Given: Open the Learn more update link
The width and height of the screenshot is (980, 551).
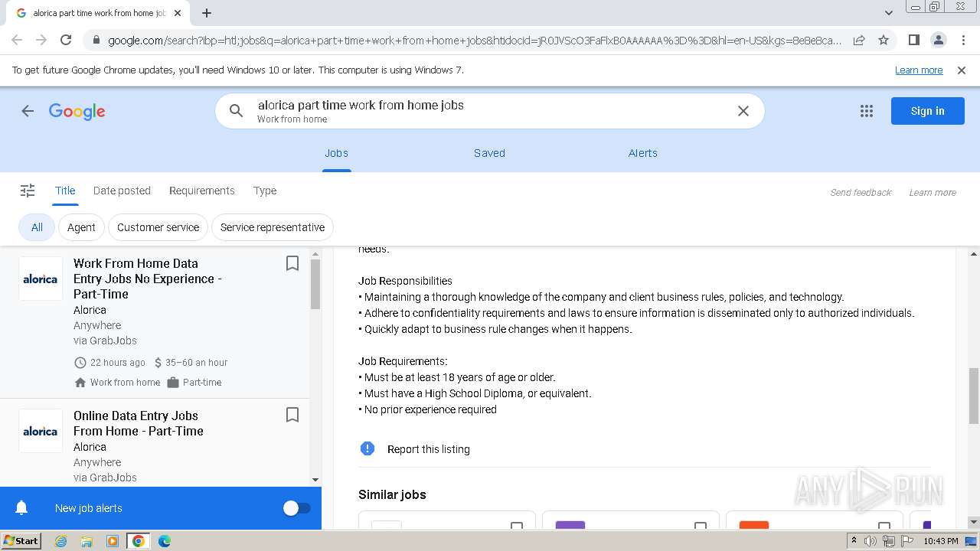Looking at the screenshot, I should point(919,70).
